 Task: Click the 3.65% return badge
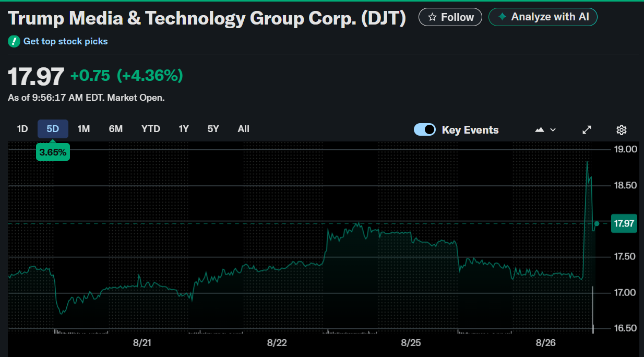[53, 152]
